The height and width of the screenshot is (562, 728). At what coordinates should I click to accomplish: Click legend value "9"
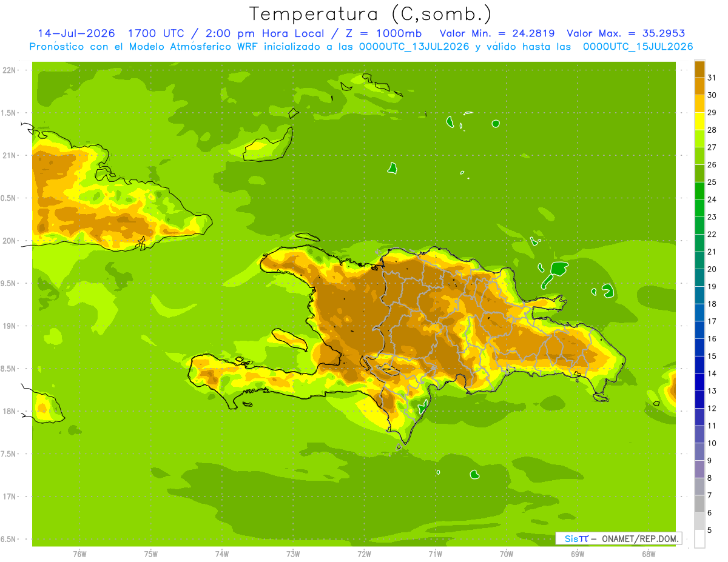pos(710,461)
